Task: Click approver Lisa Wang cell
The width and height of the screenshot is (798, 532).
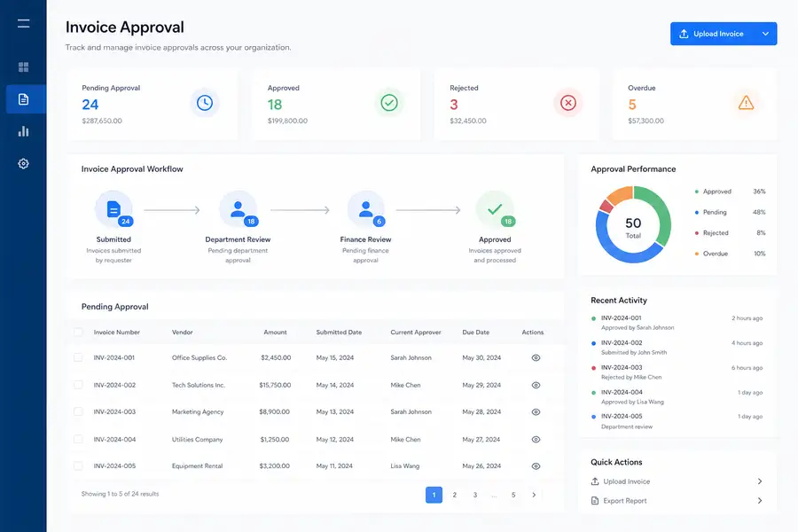Action: pyautogui.click(x=405, y=465)
